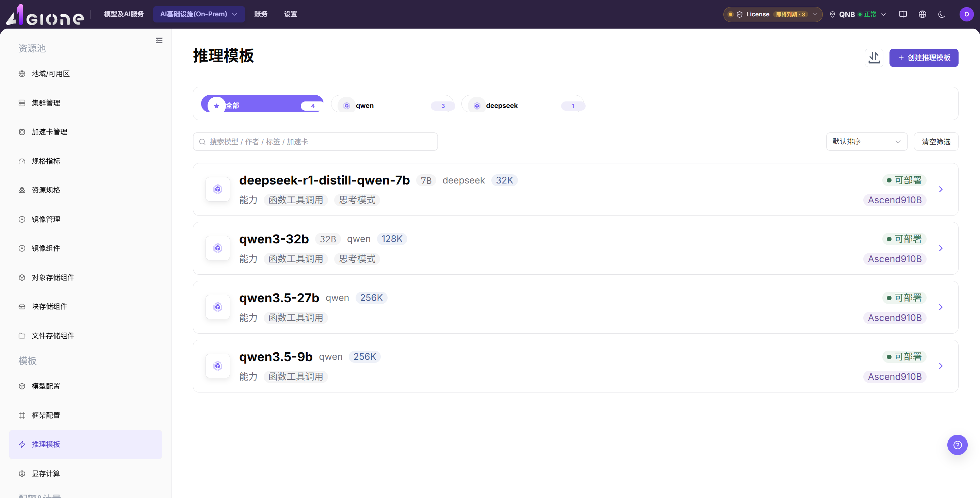
Task: Open 模型配置 in sidebar
Action: click(86, 386)
